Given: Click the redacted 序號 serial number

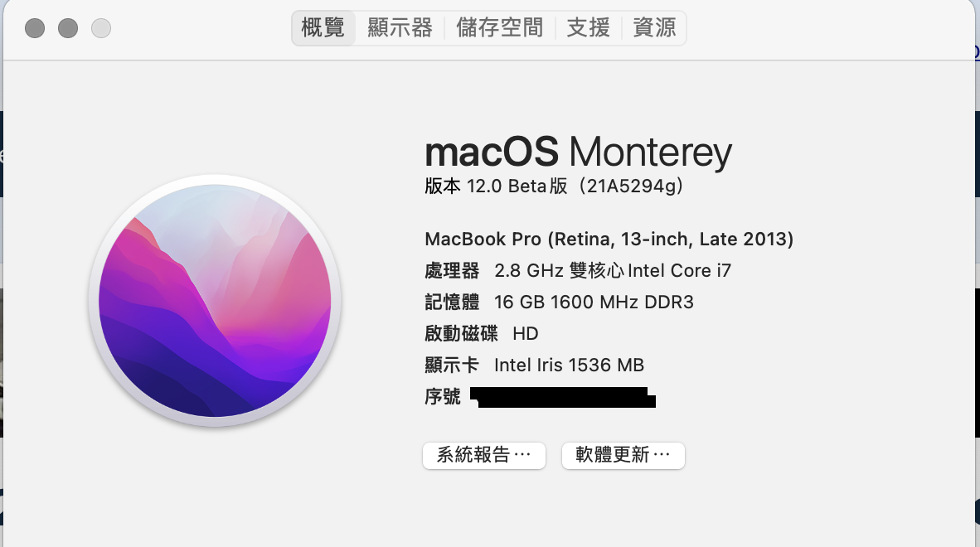Looking at the screenshot, I should (x=562, y=397).
